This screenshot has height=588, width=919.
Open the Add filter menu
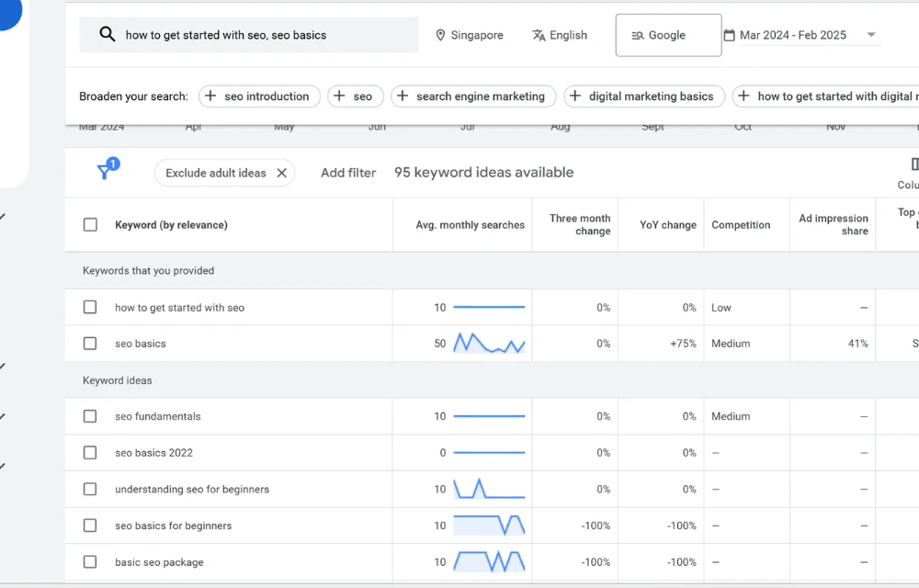click(x=347, y=172)
